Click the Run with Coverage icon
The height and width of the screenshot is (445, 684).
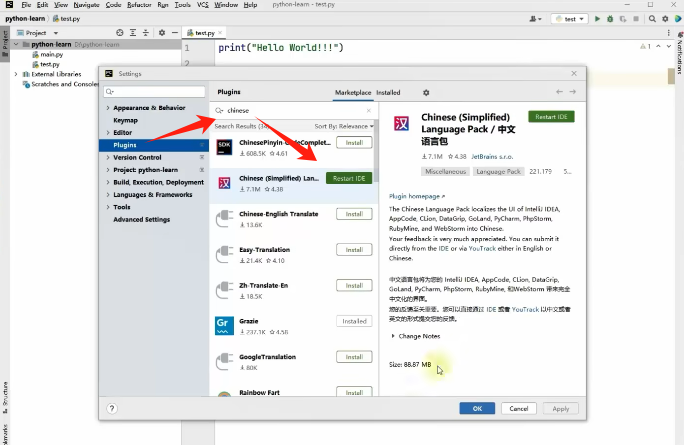click(x=623, y=19)
